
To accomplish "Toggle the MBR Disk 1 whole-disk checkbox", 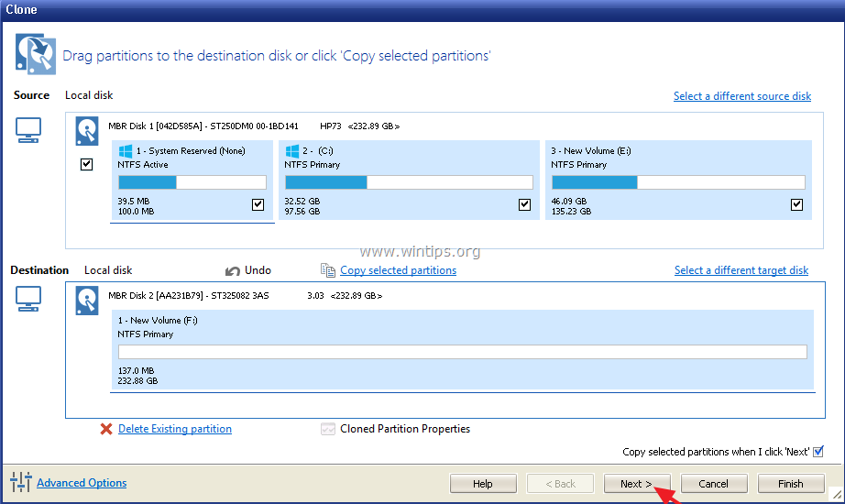I will click(87, 164).
